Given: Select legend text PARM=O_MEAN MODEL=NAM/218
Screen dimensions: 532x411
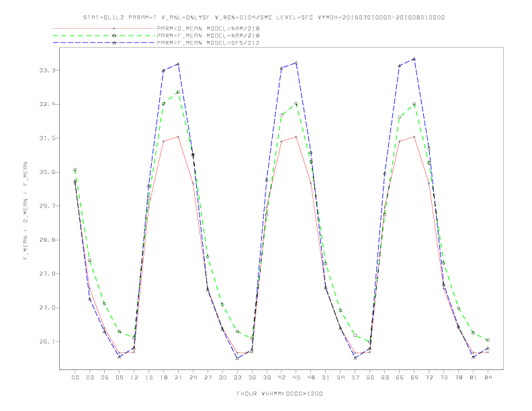Looking at the screenshot, I should (x=208, y=28).
